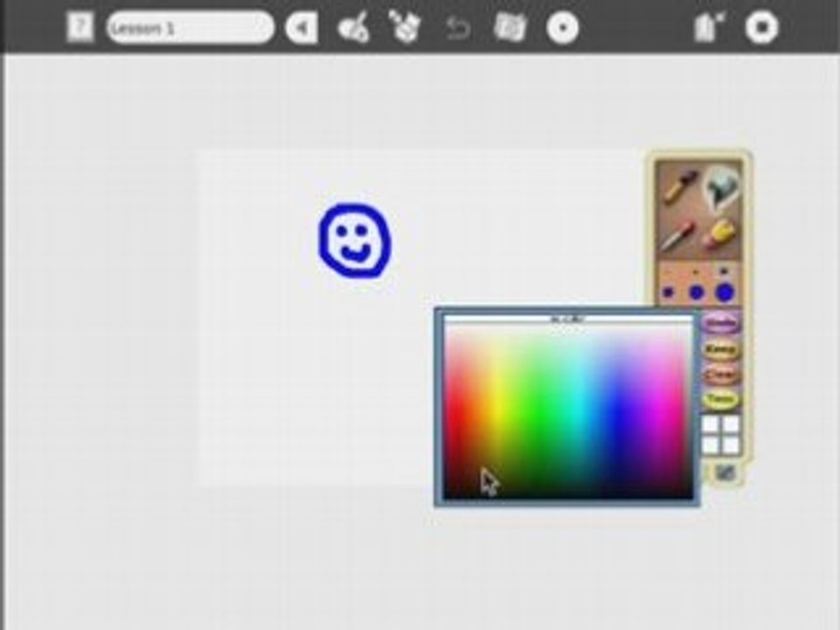This screenshot has width=840, height=630.
Task: Click the stop activity octagon icon
Action: (762, 27)
